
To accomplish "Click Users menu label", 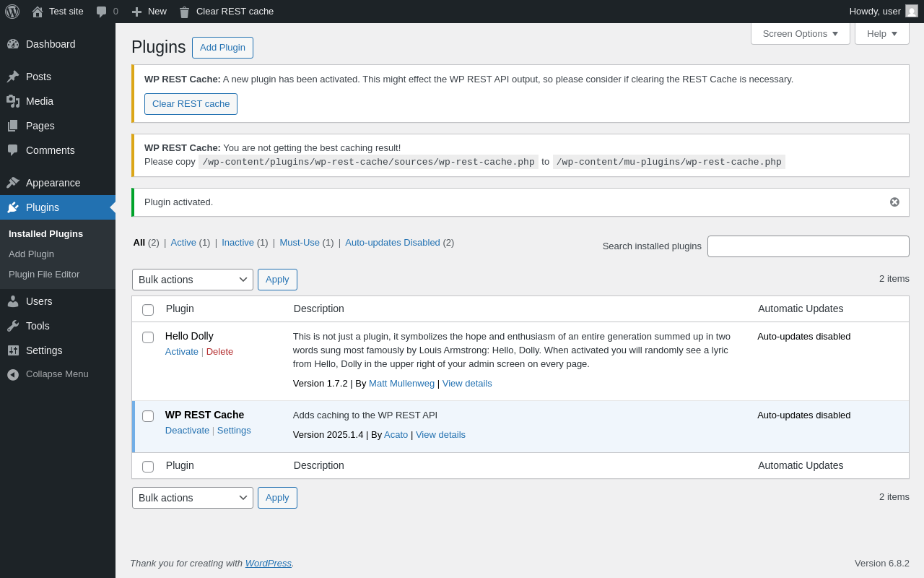I will click(x=39, y=301).
